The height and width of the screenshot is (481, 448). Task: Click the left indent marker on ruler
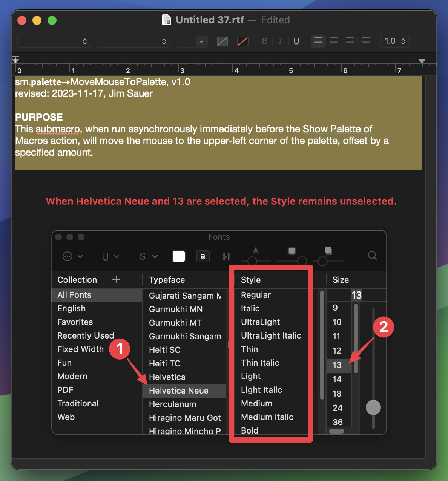point(15,60)
